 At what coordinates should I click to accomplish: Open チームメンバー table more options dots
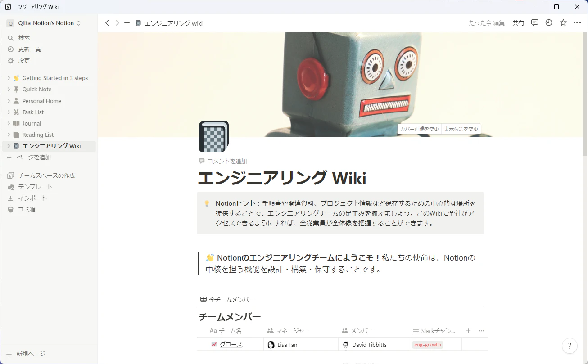(482, 331)
